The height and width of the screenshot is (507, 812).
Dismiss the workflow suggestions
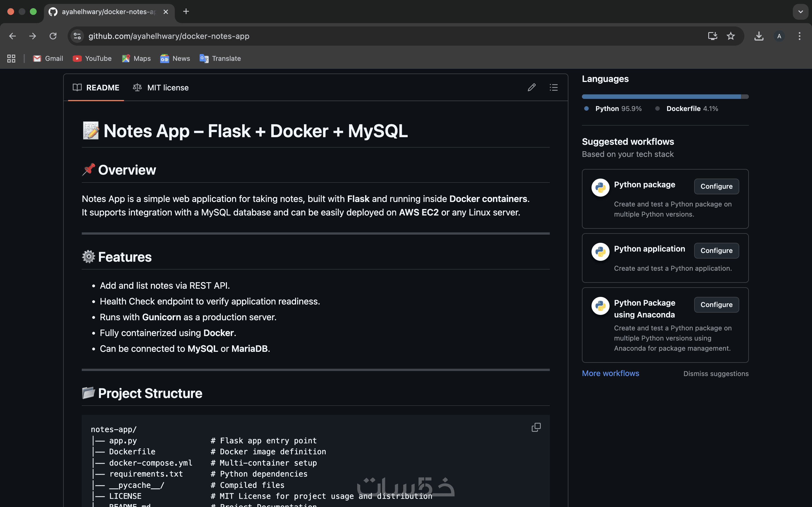click(716, 373)
